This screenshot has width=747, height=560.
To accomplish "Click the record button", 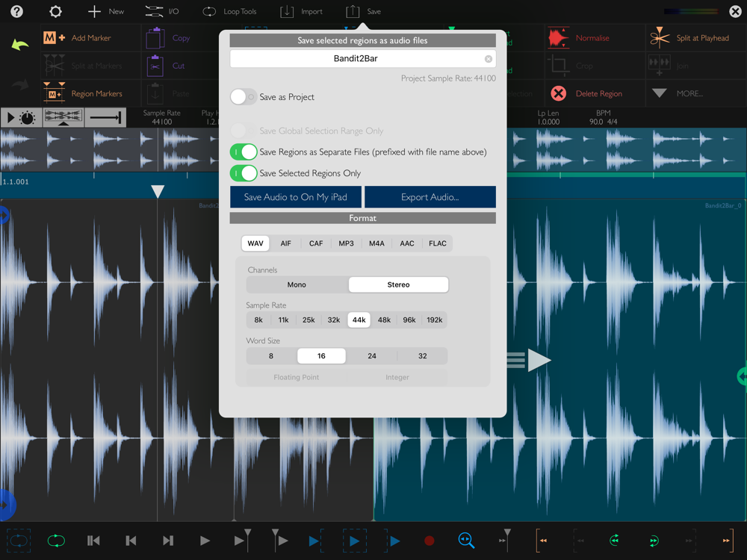I will point(430,541).
